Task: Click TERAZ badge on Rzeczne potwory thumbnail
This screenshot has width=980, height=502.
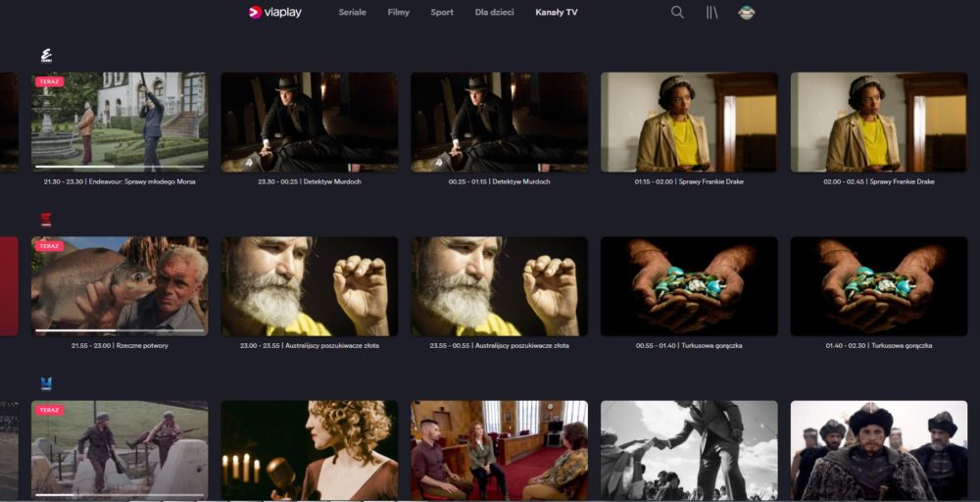Action: (49, 246)
